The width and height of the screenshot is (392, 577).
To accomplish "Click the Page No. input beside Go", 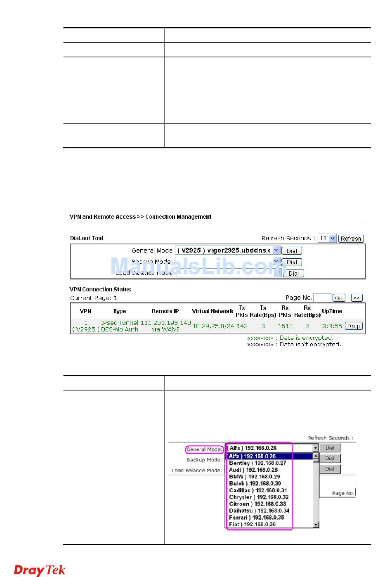I will click(x=322, y=298).
